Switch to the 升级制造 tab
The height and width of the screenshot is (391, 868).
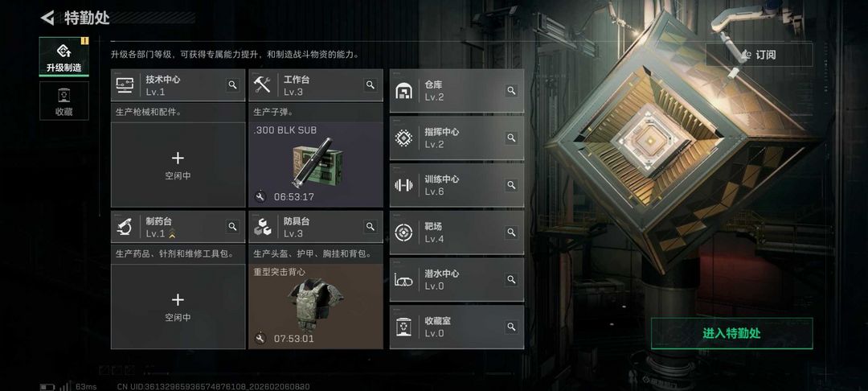click(x=63, y=56)
